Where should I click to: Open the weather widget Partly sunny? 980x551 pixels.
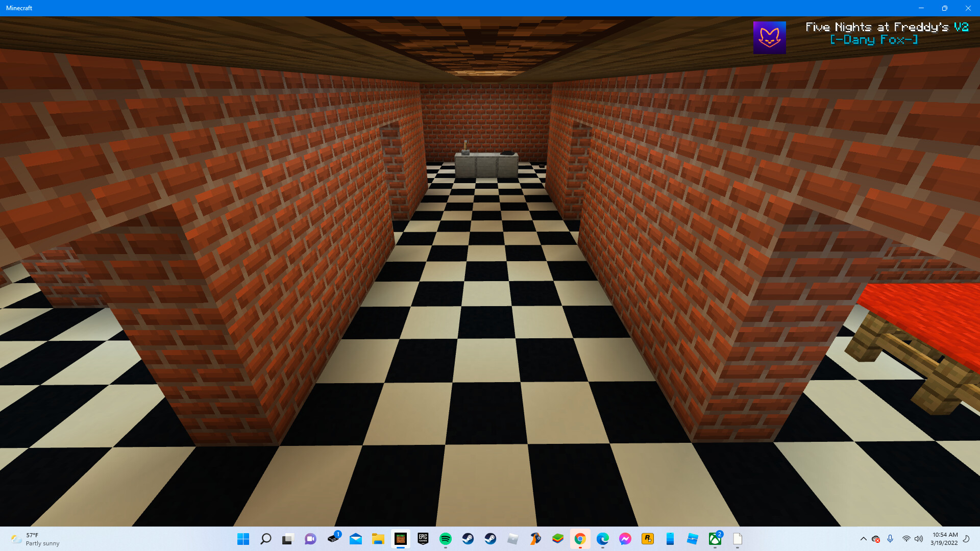(x=36, y=539)
